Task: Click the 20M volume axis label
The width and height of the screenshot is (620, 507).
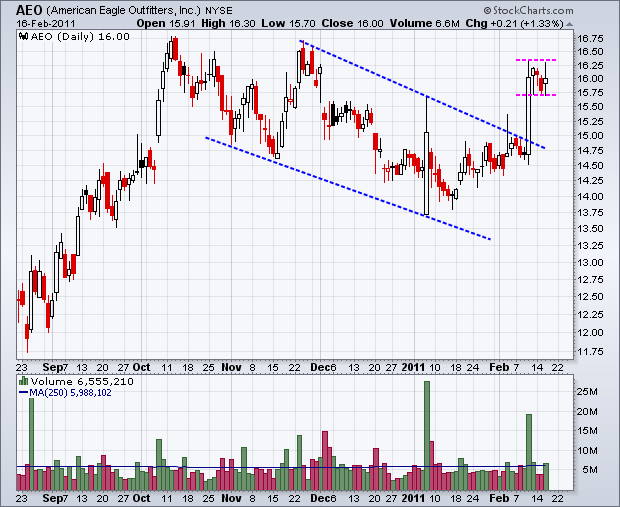Action: (587, 412)
